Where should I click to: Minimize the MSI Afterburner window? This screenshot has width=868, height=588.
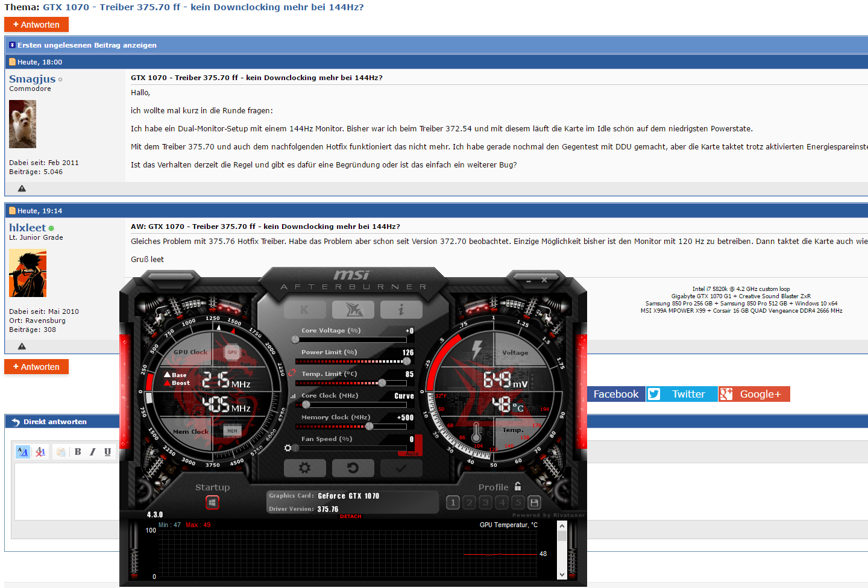coord(529,280)
